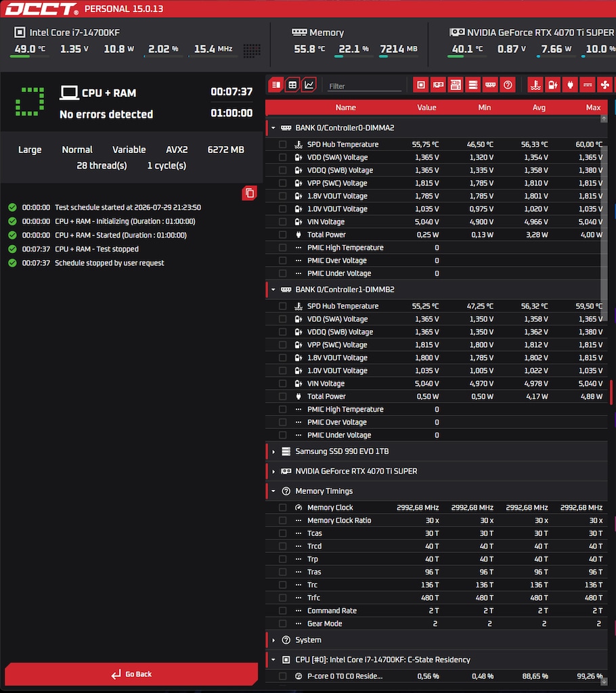The width and height of the screenshot is (616, 693).
Task: Toggle the CPU sensor filter icon
Action: pyautogui.click(x=421, y=85)
